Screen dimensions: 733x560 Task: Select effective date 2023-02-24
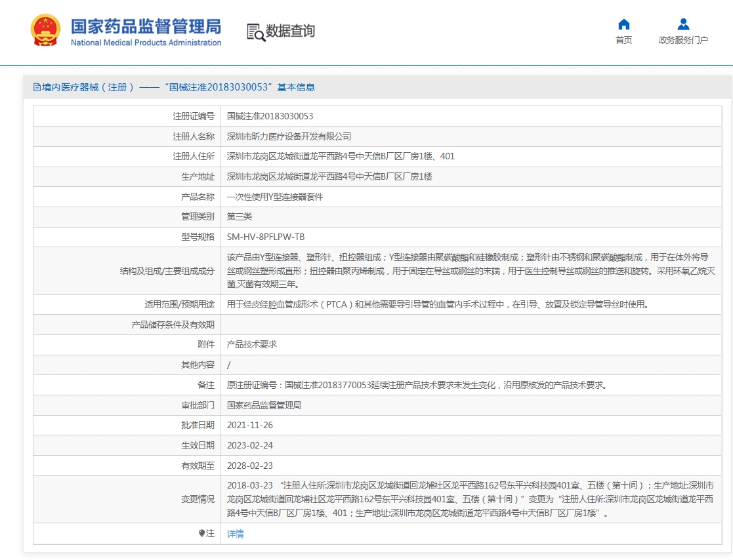pyautogui.click(x=249, y=445)
